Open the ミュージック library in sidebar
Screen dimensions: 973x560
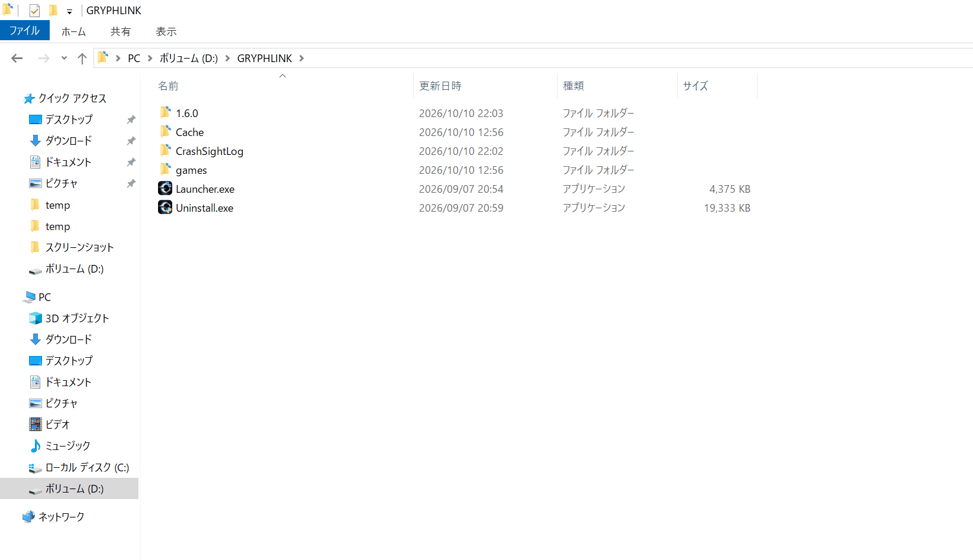click(x=59, y=446)
